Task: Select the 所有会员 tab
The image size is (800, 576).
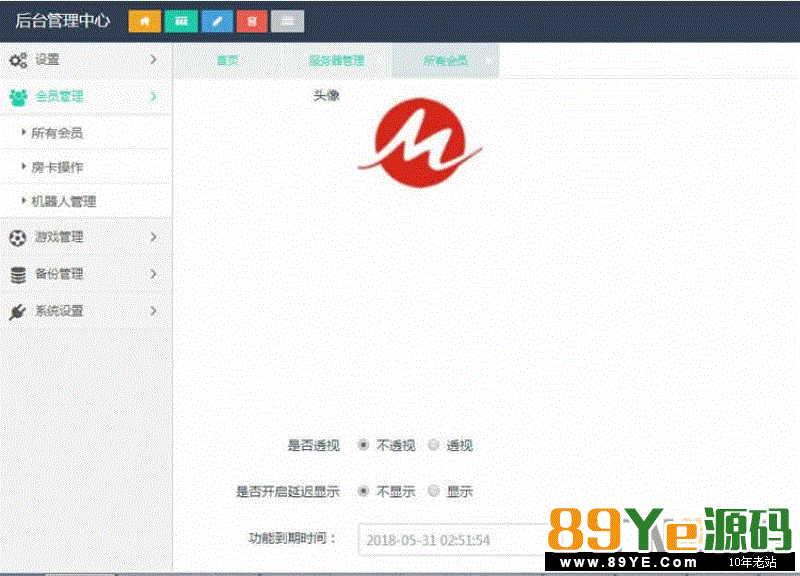Action: (445, 61)
